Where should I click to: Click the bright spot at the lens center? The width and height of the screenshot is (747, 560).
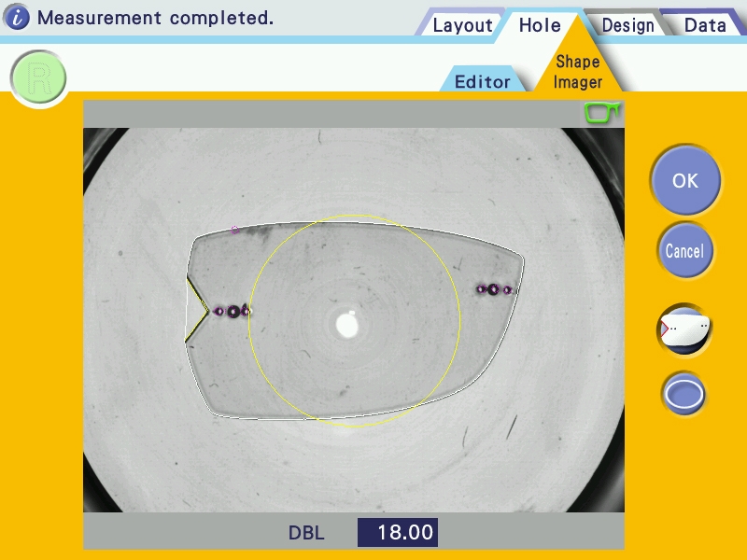(x=346, y=326)
